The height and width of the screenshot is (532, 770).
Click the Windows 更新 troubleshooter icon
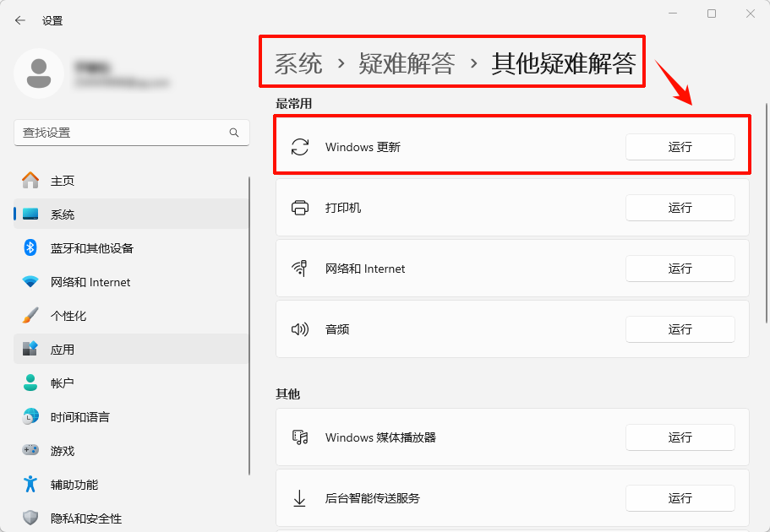coord(301,146)
